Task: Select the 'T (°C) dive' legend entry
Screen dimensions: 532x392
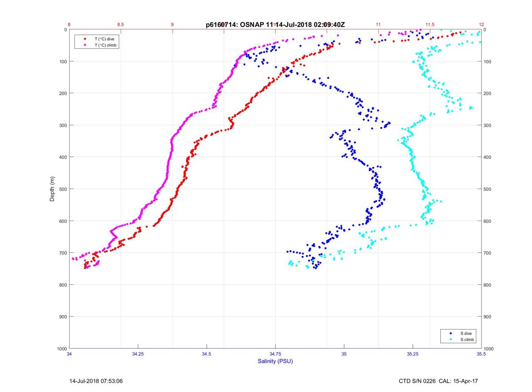Action: [105, 39]
